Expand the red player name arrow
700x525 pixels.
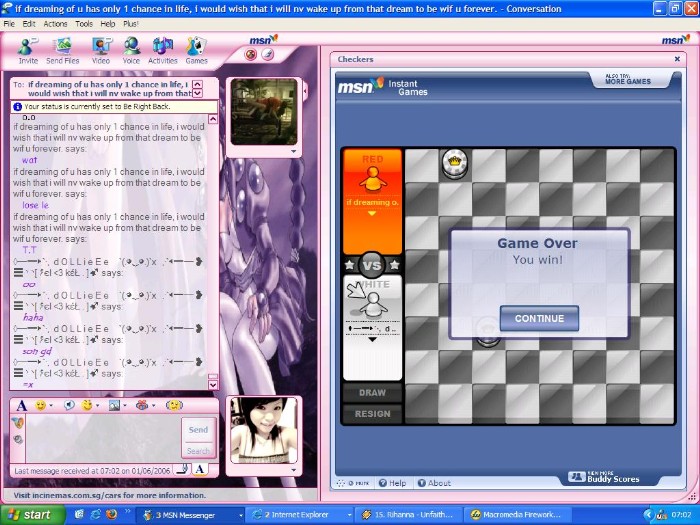pos(371,213)
